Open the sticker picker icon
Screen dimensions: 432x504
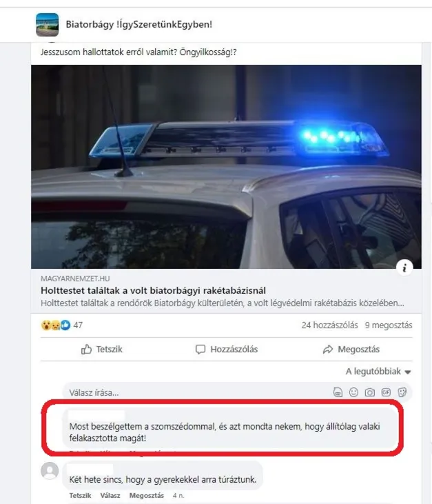click(x=402, y=392)
